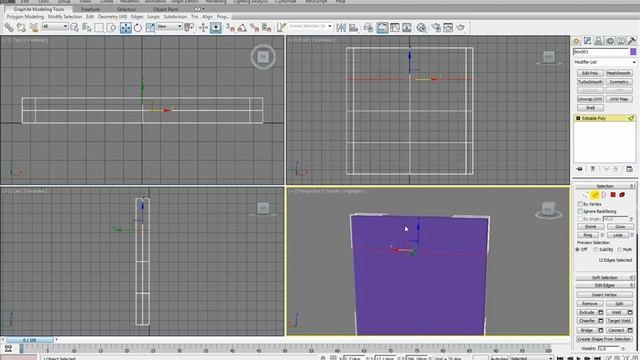Switch to the Freeform ribbon tab
The height and width of the screenshot is (360, 640).
coord(90,9)
